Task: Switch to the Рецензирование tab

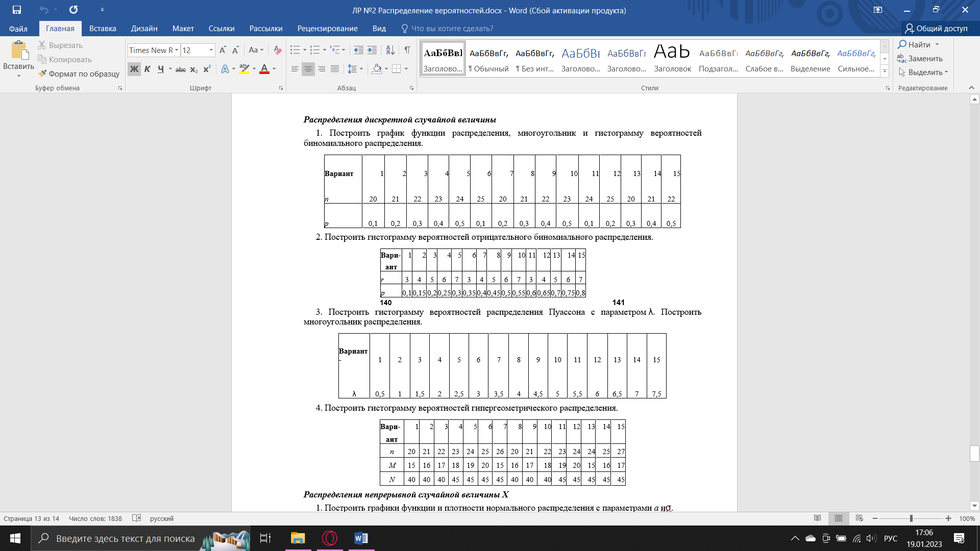Action: pos(327,29)
